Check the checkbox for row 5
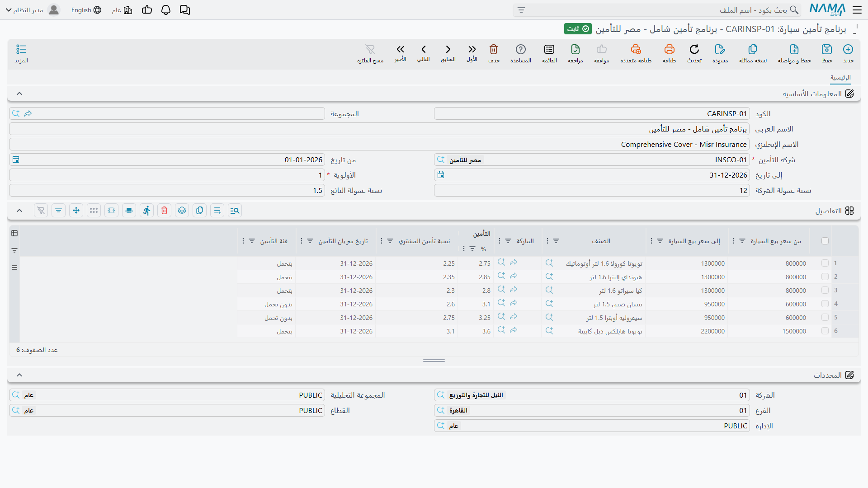 coord(825,317)
